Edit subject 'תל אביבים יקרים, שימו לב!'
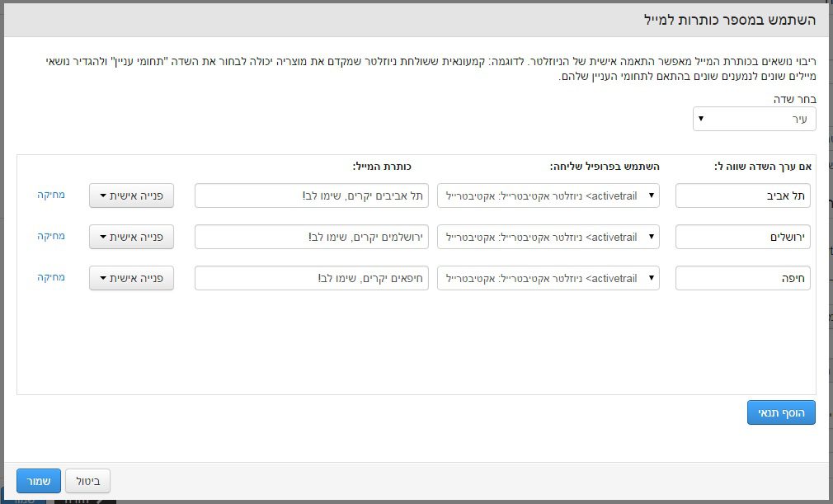833x504 pixels. [x=311, y=195]
